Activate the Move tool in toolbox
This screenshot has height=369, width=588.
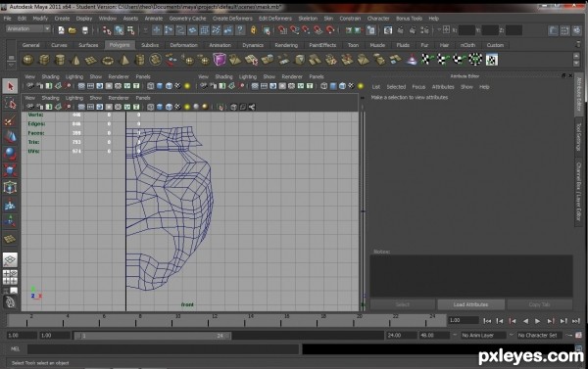(10, 137)
